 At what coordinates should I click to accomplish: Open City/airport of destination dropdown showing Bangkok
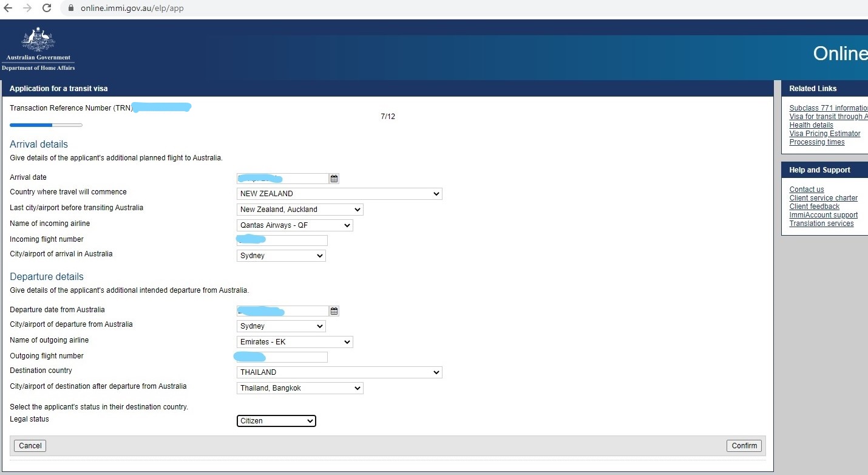(x=300, y=388)
